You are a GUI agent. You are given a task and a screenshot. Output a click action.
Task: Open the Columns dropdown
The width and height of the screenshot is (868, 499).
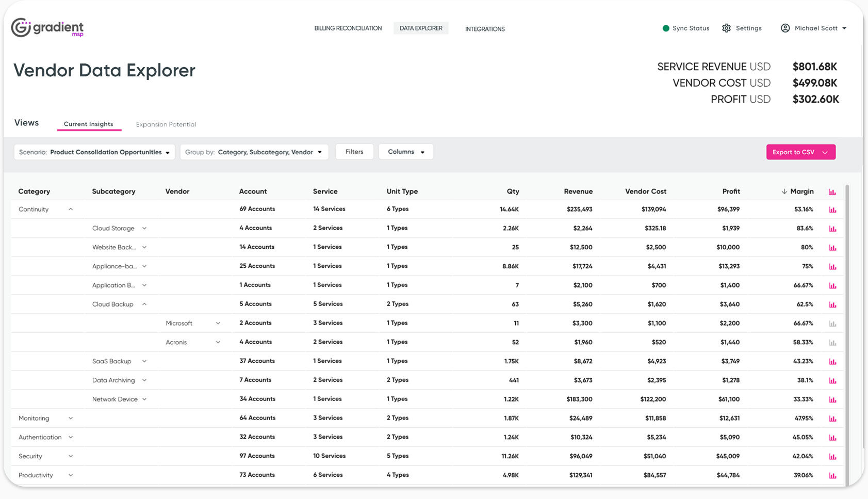pos(406,152)
